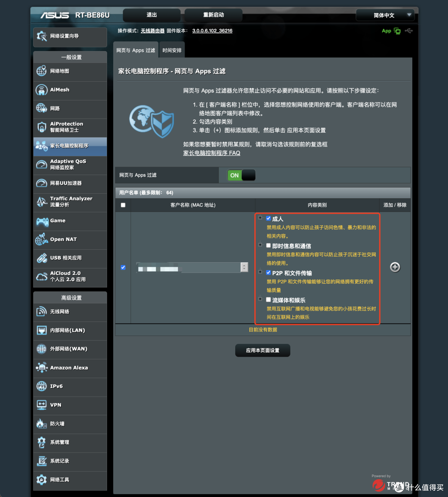
Task: Expand the 流媒体和娱乐 category tree
Action: coord(260,299)
